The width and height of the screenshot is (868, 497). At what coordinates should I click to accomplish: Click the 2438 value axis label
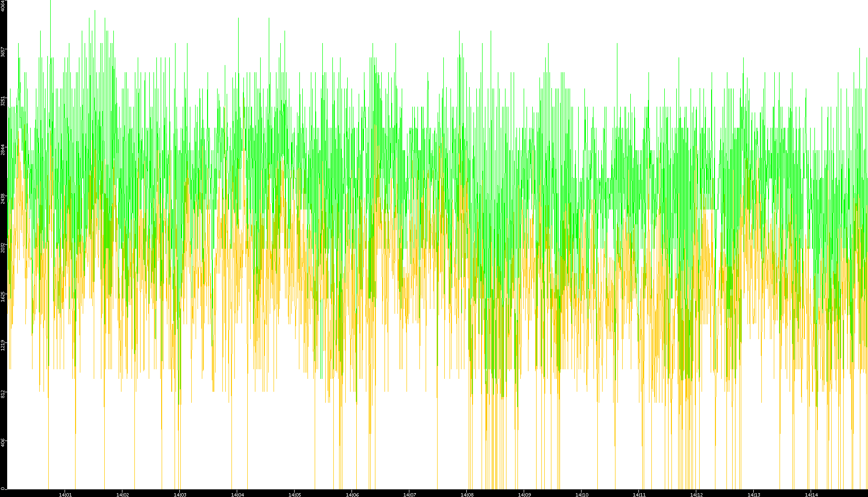(x=3, y=199)
